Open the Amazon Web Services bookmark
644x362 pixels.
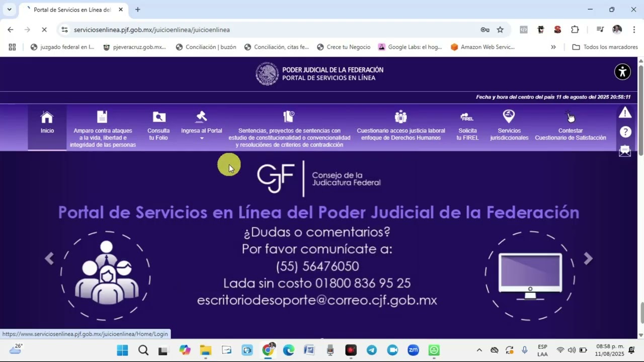point(483,47)
